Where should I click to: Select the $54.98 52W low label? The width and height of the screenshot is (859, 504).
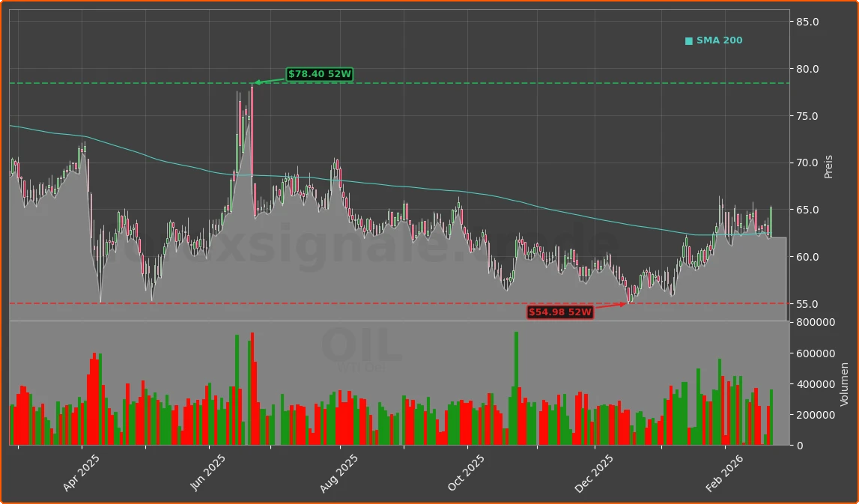[x=561, y=312]
